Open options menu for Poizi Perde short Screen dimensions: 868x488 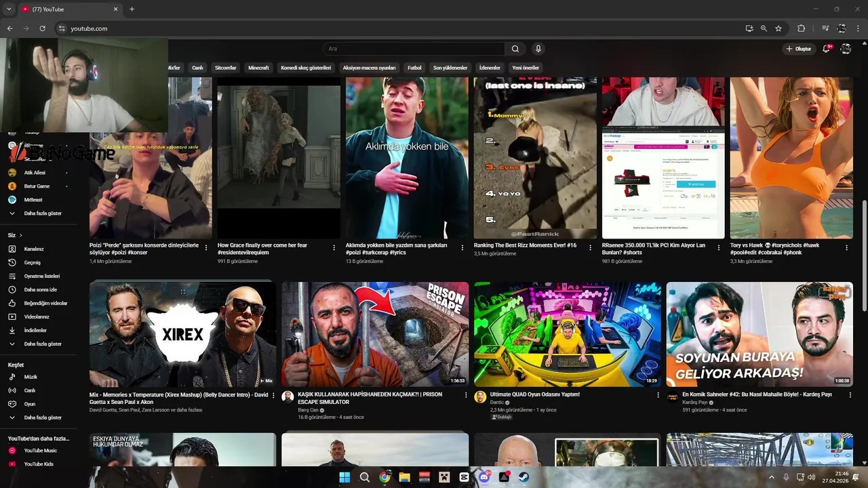[206, 248]
